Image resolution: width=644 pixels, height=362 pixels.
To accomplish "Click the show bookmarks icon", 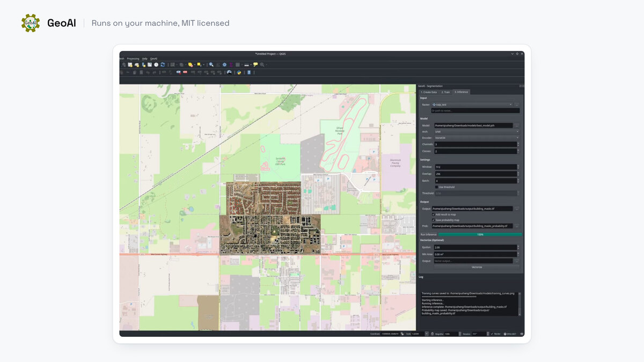I will coord(150,64).
